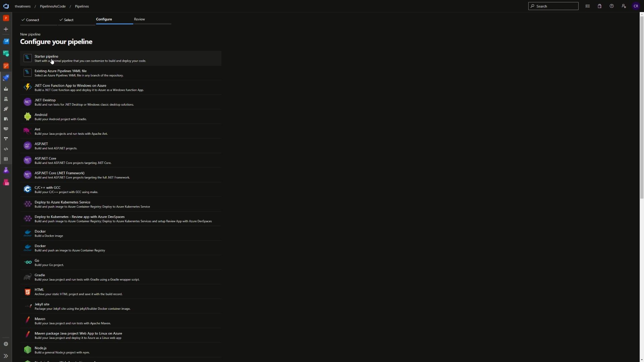Image resolution: width=644 pixels, height=362 pixels.
Task: Click the Configure step tab
Action: [114, 19]
